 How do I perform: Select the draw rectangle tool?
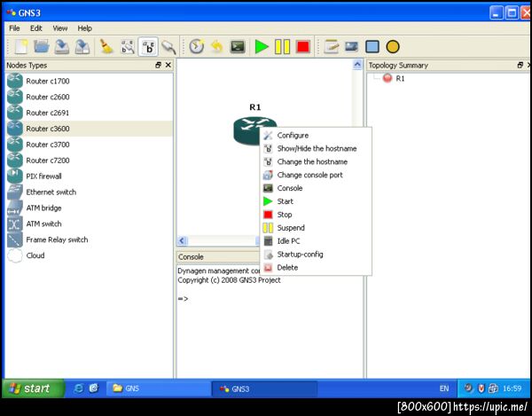[372, 46]
